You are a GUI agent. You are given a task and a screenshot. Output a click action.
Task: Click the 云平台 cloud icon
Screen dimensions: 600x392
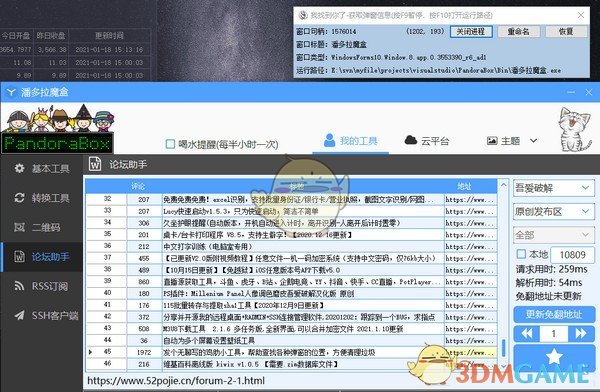click(411, 140)
